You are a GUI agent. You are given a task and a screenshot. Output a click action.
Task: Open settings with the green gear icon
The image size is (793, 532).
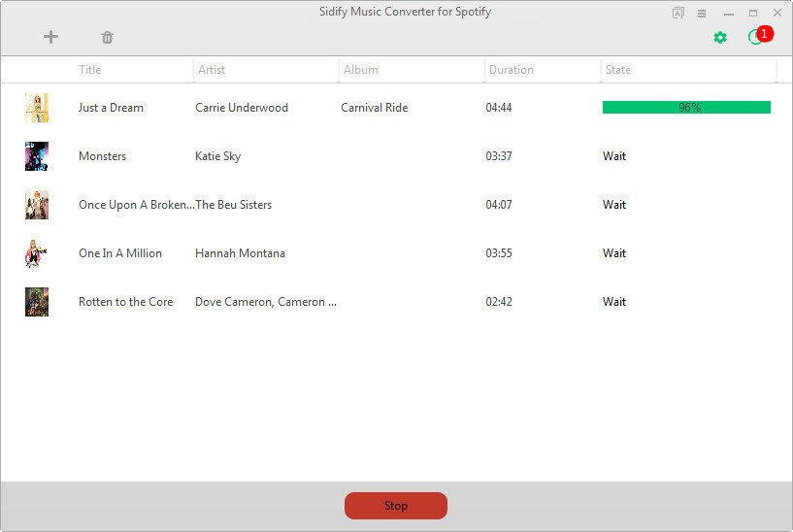point(720,38)
